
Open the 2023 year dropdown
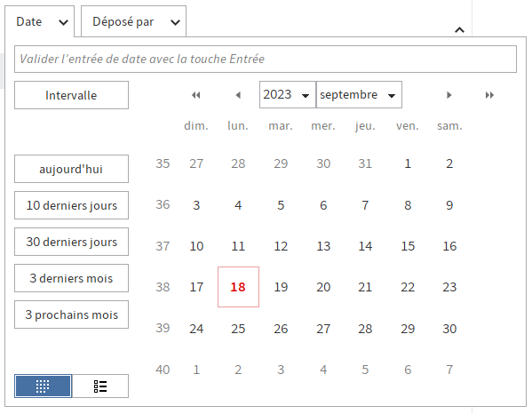(x=288, y=95)
